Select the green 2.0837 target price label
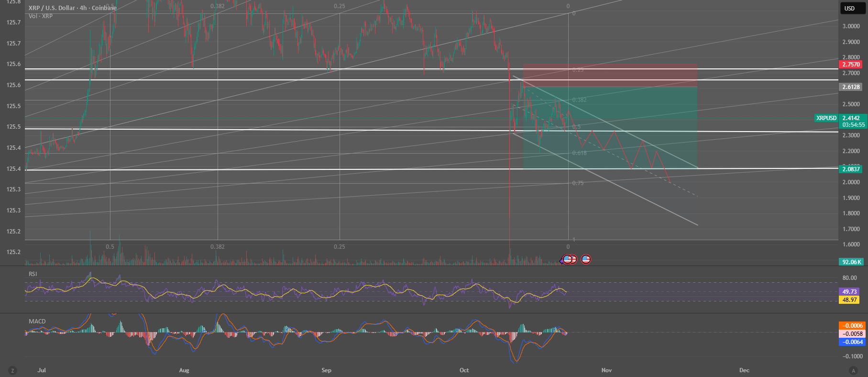The height and width of the screenshot is (377, 868). point(851,169)
